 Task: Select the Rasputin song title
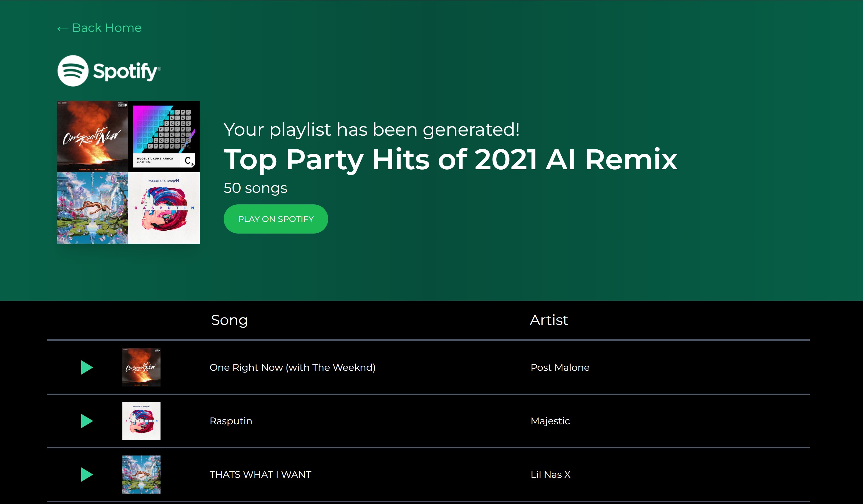click(231, 421)
